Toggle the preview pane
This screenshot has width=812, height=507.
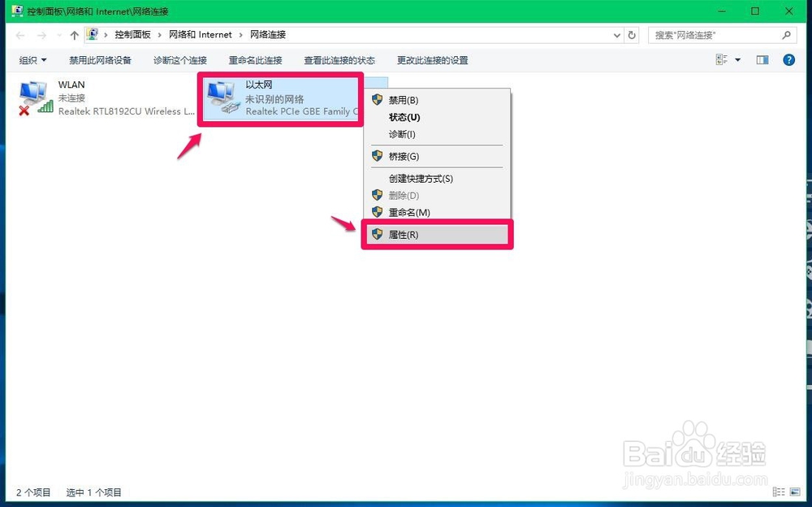coord(763,59)
